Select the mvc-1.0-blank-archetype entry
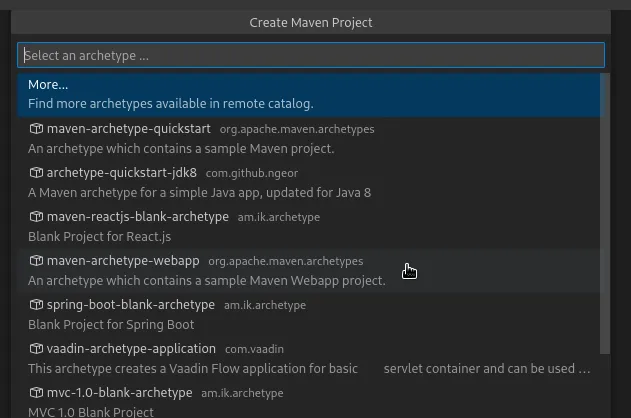The height and width of the screenshot is (418, 631). 308,399
